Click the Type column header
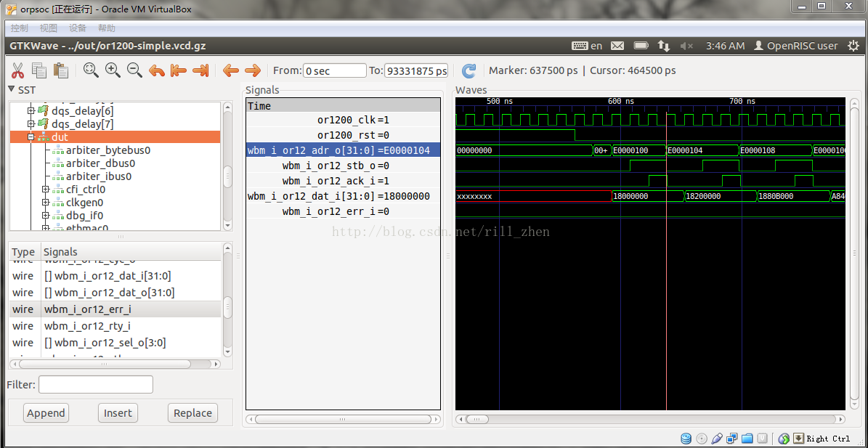This screenshot has height=448, width=868. point(24,252)
